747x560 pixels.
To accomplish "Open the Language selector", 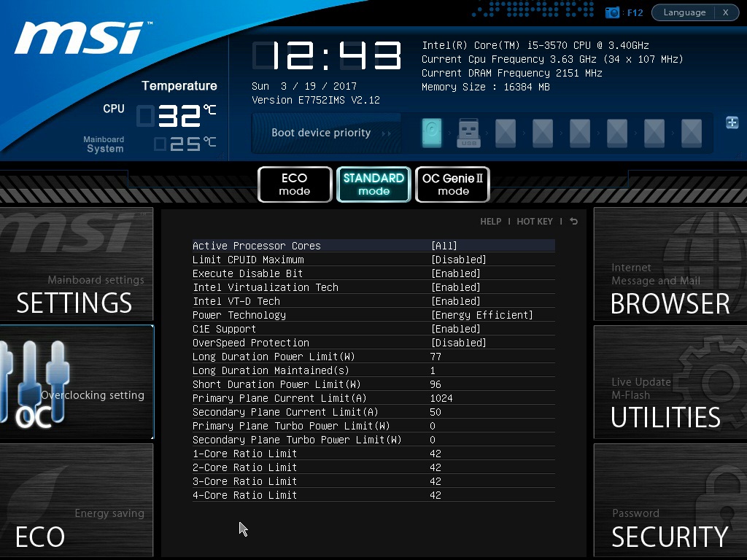I will tap(684, 12).
